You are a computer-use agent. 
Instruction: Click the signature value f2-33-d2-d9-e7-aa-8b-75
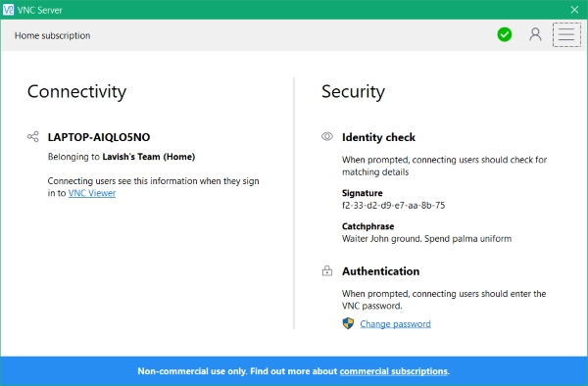[x=393, y=206]
